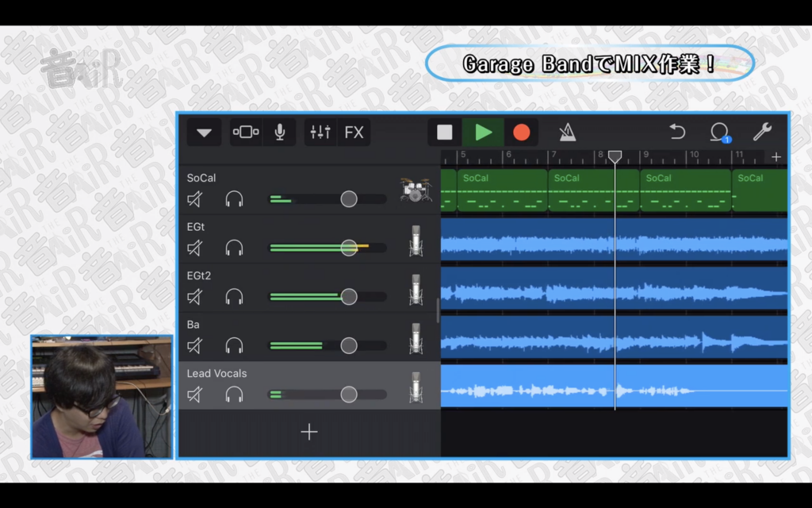The image size is (812, 508).
Task: Switch to tracks view icon
Action: coord(246,133)
